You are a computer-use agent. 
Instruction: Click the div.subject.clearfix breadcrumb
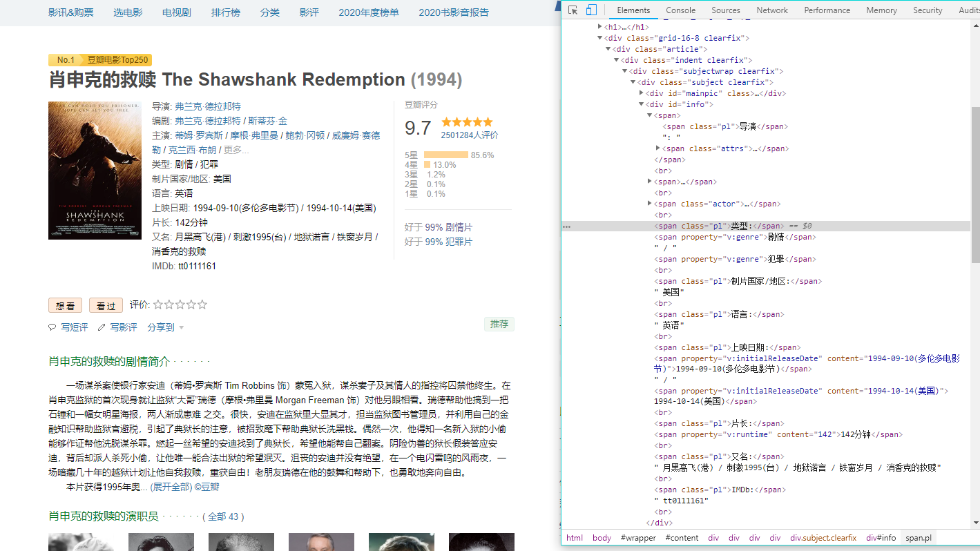(x=823, y=538)
